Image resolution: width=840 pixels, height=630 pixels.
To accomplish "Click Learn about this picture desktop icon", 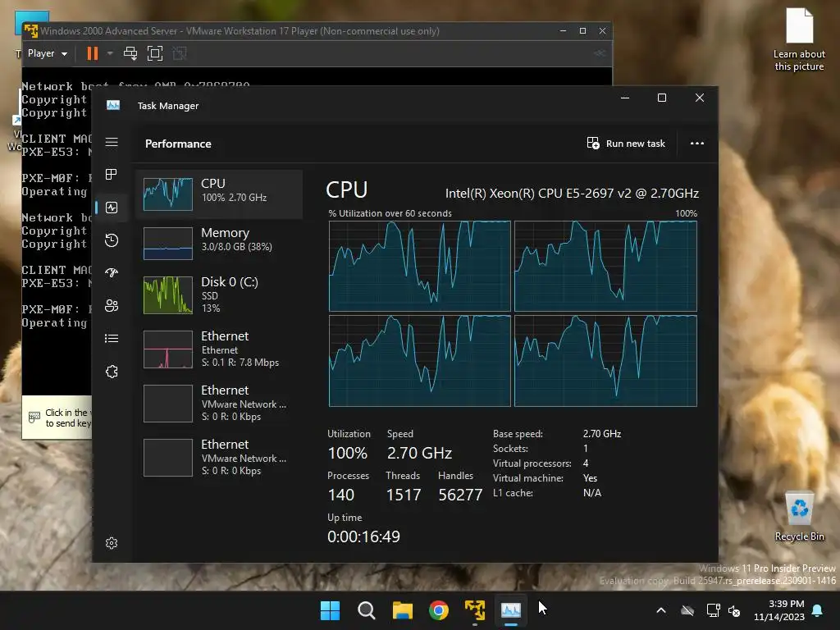I will [x=799, y=39].
